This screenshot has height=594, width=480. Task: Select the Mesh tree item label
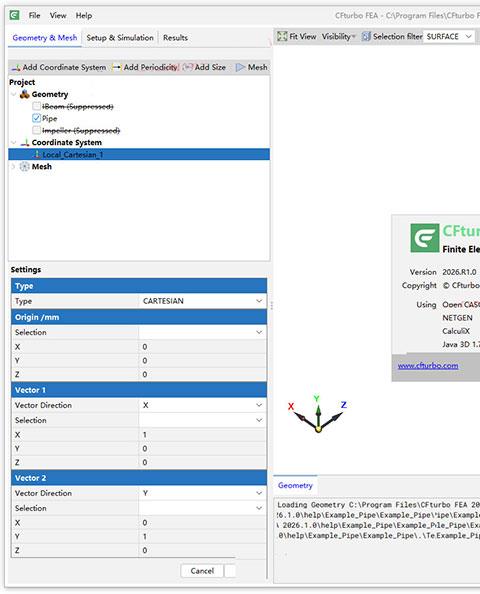42,167
